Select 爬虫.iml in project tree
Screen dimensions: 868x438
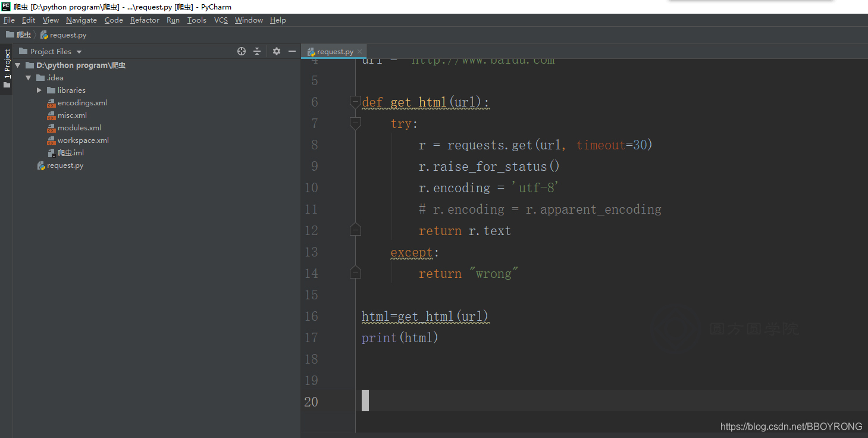pyautogui.click(x=70, y=153)
